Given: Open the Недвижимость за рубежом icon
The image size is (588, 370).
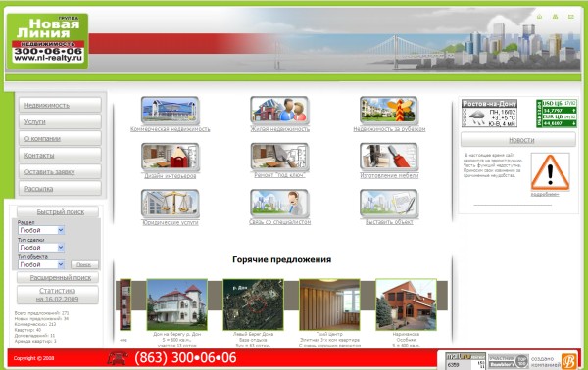Looking at the screenshot, I should pos(389,111).
